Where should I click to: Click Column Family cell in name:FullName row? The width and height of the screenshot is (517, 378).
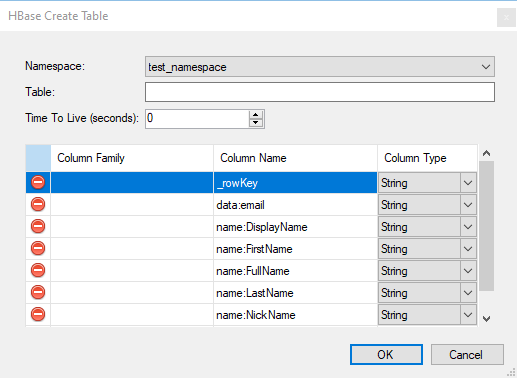132,271
